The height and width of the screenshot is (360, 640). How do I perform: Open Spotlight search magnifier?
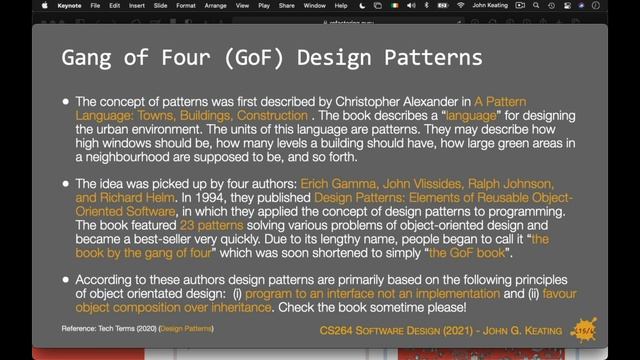coord(536,6)
